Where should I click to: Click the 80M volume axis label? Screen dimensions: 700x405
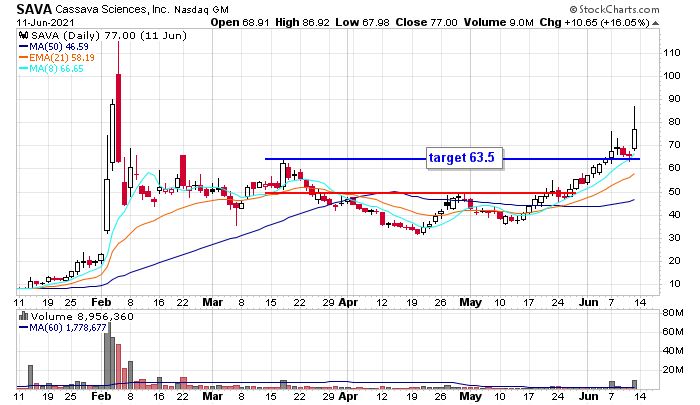coord(672,313)
